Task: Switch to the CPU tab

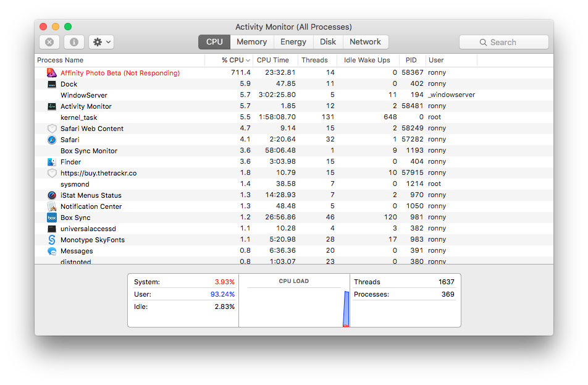Action: click(x=214, y=42)
